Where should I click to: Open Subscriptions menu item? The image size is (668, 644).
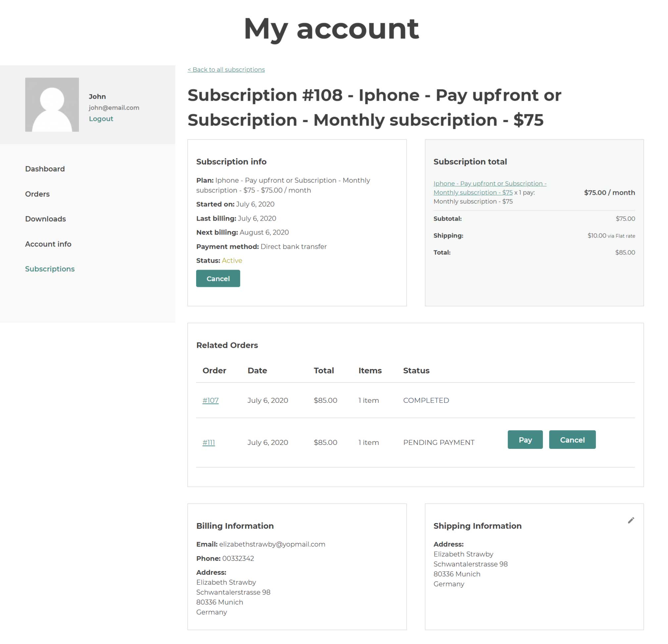pyautogui.click(x=50, y=269)
